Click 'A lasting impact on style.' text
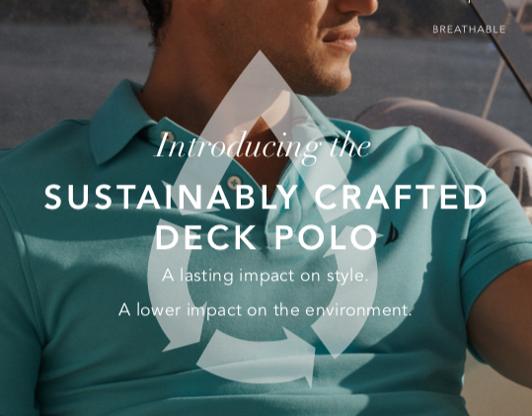Image resolution: width=532 pixels, height=416 pixels. 265,276
